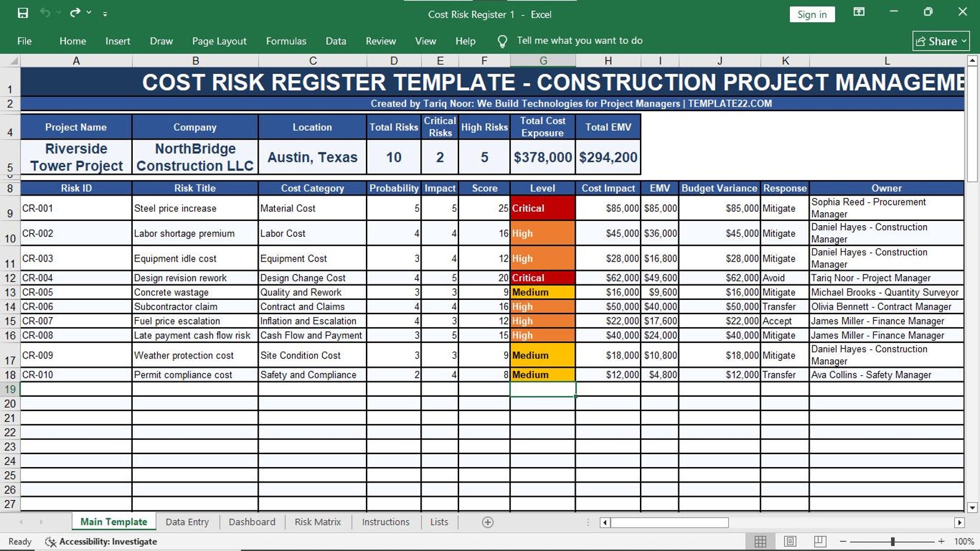This screenshot has height=551, width=980.
Task: Click the Tell me lightbulb icon
Action: (x=502, y=41)
